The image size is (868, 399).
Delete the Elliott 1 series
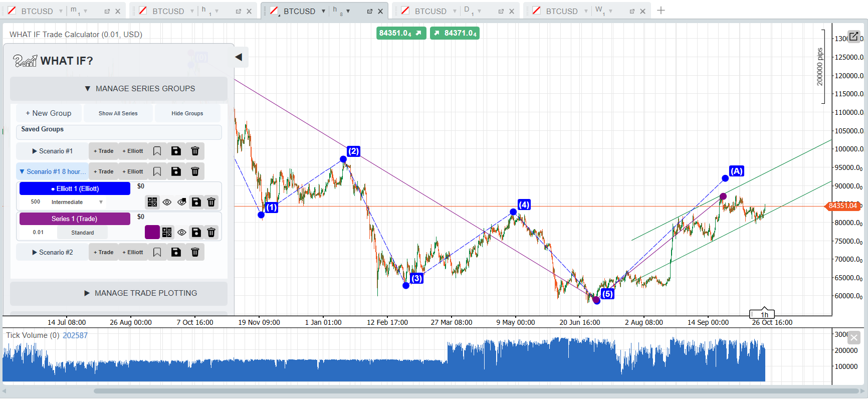pos(211,202)
